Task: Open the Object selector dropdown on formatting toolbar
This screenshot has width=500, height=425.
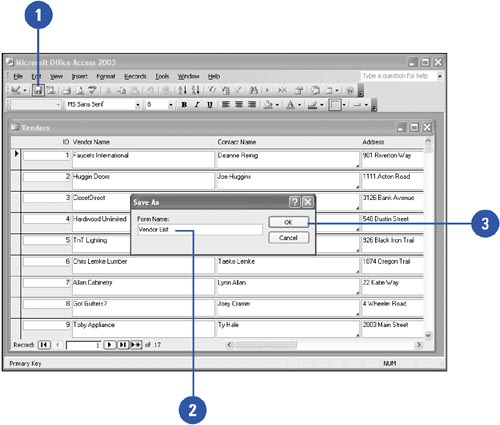Action: (58, 105)
